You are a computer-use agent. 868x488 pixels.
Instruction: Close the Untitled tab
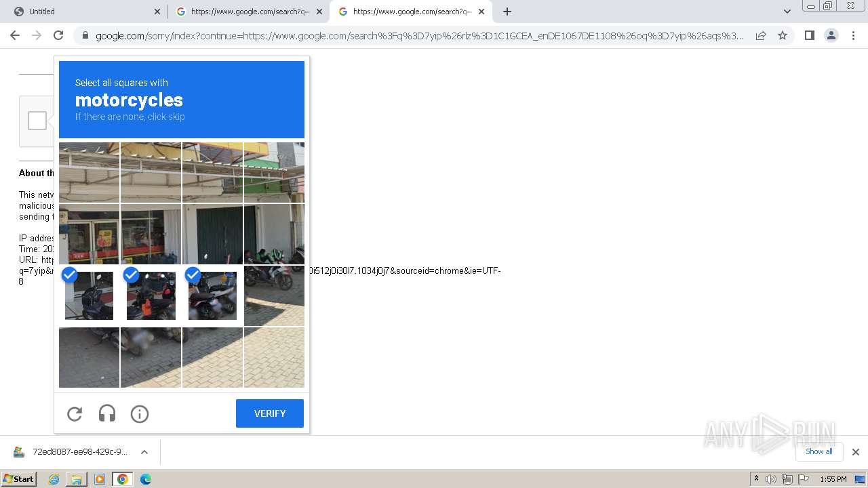157,12
